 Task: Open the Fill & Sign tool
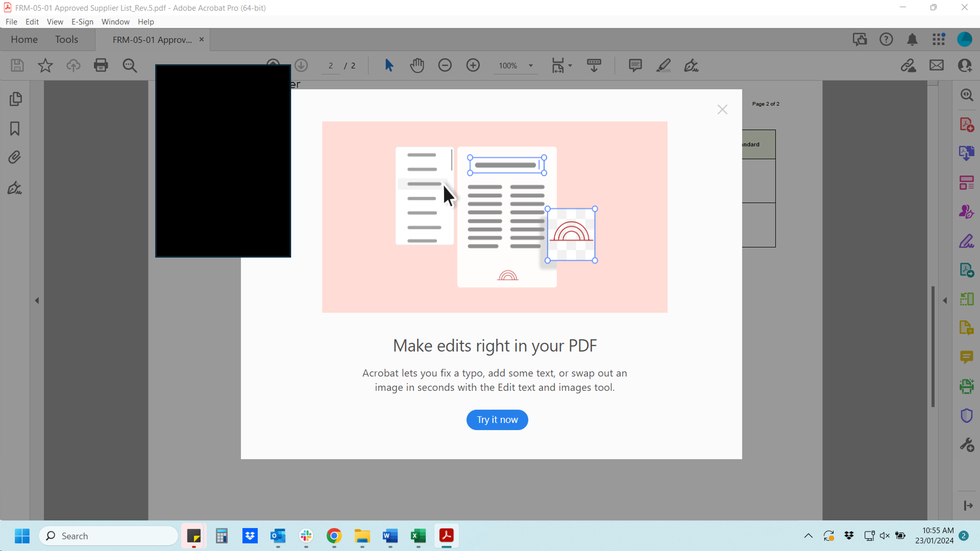pyautogui.click(x=966, y=241)
